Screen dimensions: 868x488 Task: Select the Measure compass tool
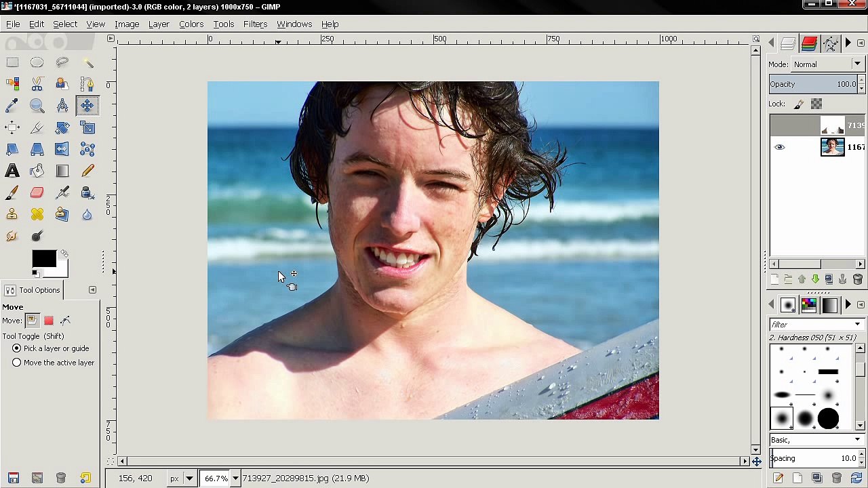pyautogui.click(x=62, y=106)
